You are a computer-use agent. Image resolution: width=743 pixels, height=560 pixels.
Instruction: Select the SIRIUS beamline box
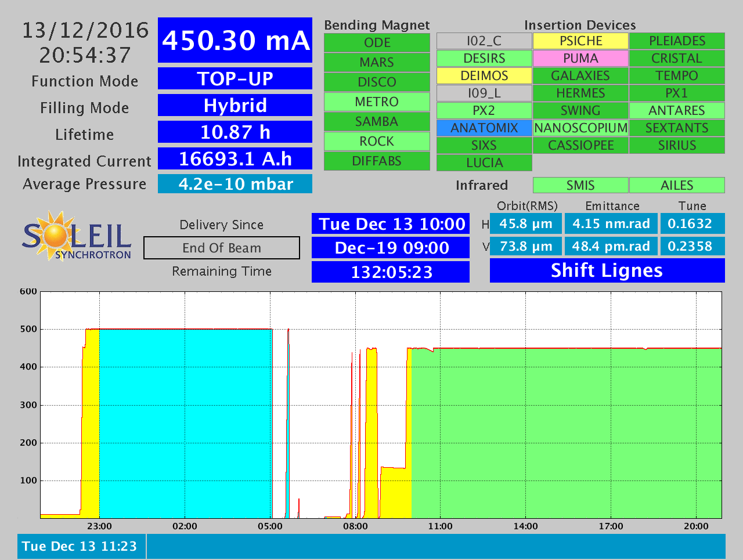[x=677, y=145]
